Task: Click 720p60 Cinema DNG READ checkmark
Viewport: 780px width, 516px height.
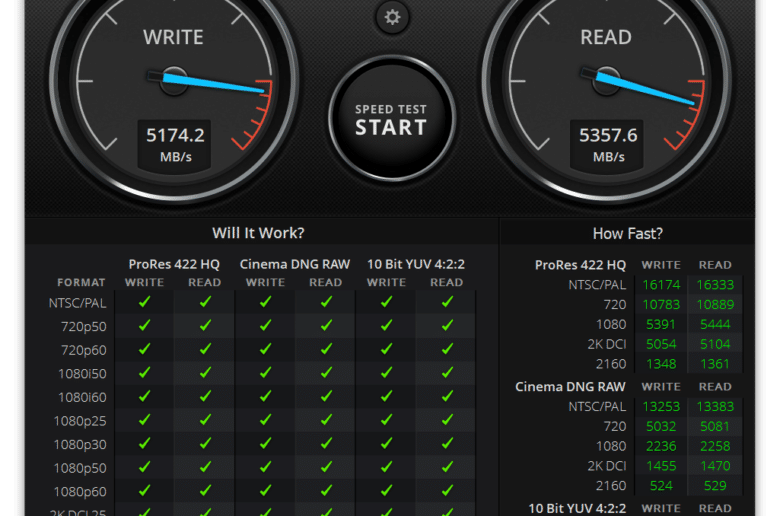Action: (x=326, y=349)
